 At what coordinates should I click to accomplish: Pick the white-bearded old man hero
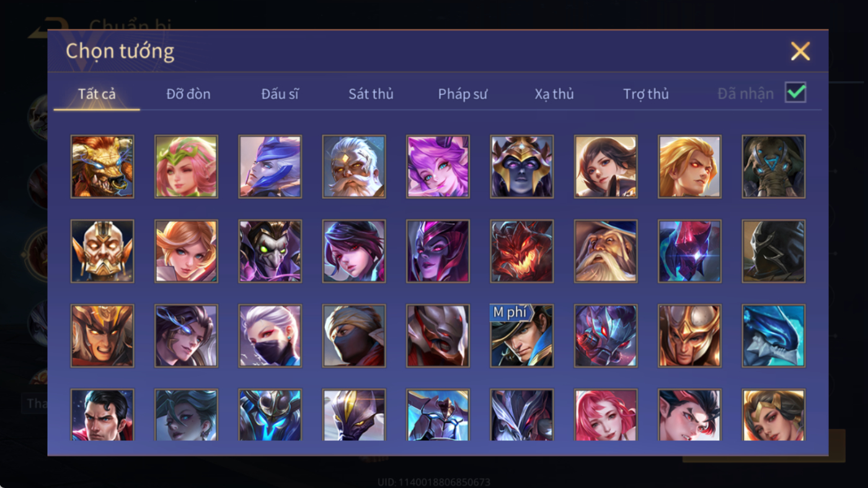(354, 167)
